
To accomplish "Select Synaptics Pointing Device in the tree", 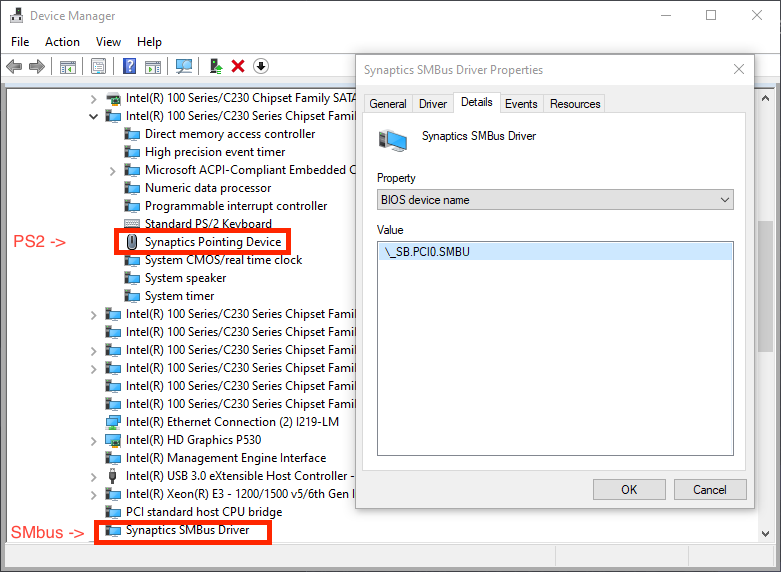I will click(x=213, y=242).
